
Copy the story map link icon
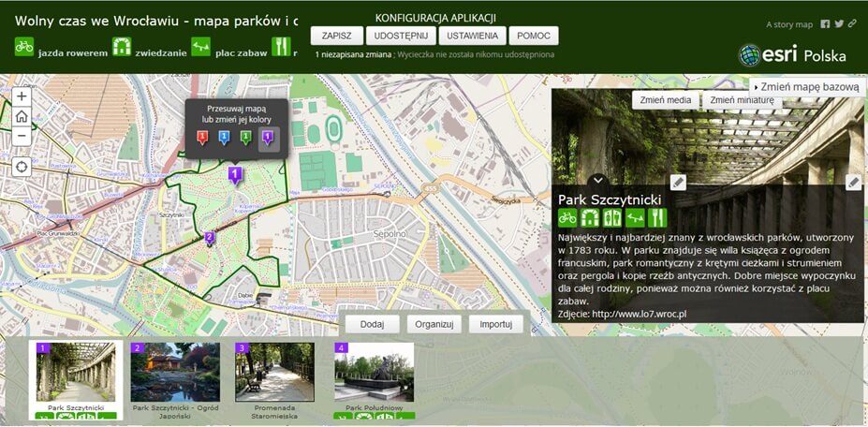point(853,23)
